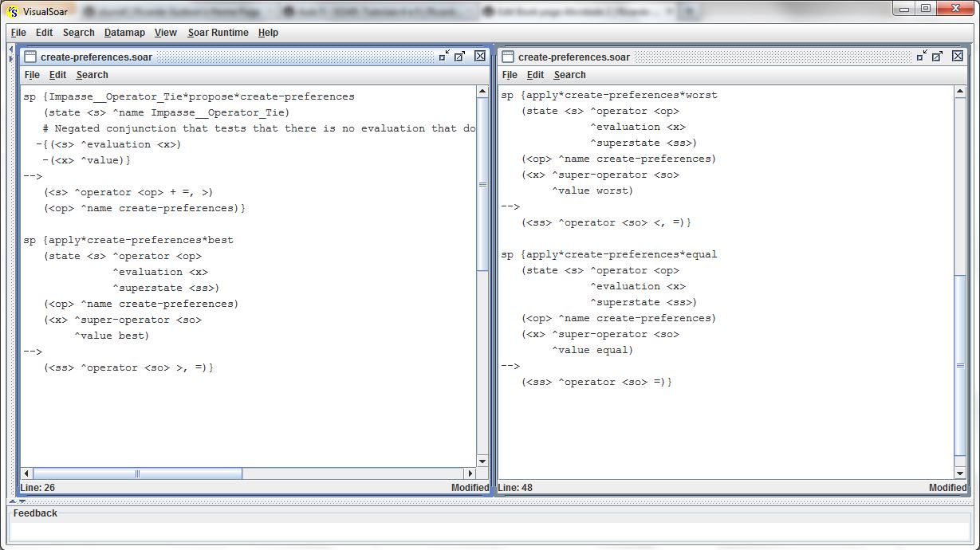Image resolution: width=980 pixels, height=550 pixels.
Task: Click the document icon in right editor title bar
Action: (x=508, y=57)
